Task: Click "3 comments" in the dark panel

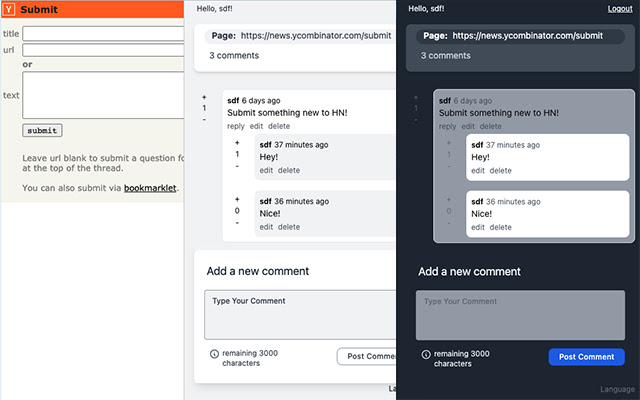Action: [x=445, y=56]
